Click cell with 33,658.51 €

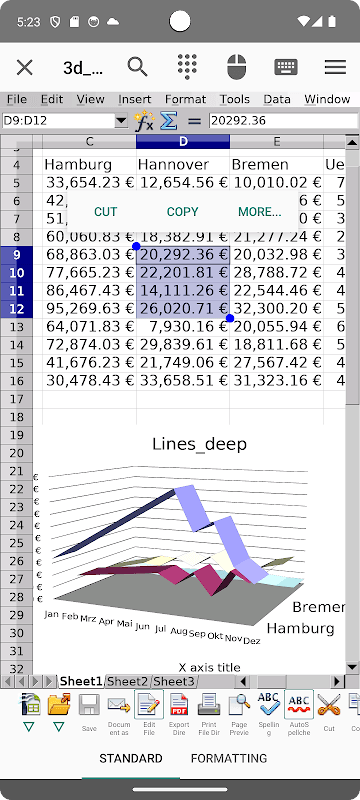pyautogui.click(x=183, y=381)
